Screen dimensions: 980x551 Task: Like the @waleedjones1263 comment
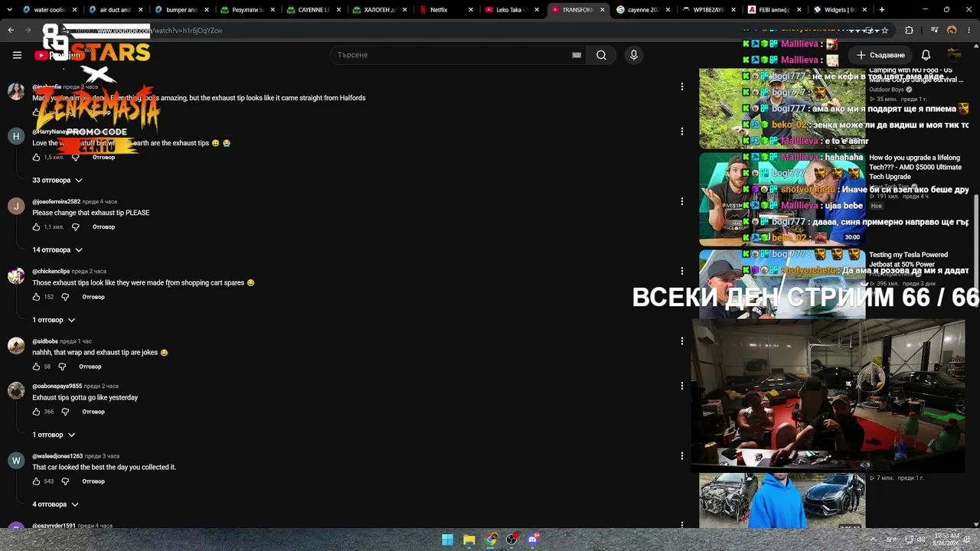click(x=36, y=481)
